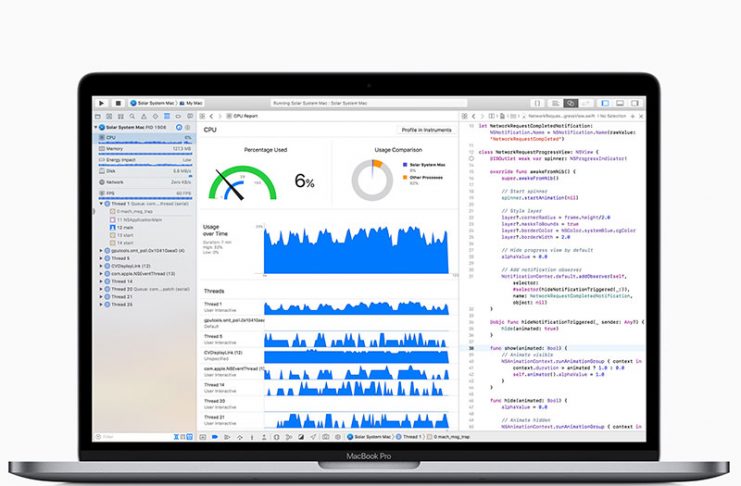Select stack frame 12 main
Screen dimensions: 741x486
(x=127, y=226)
